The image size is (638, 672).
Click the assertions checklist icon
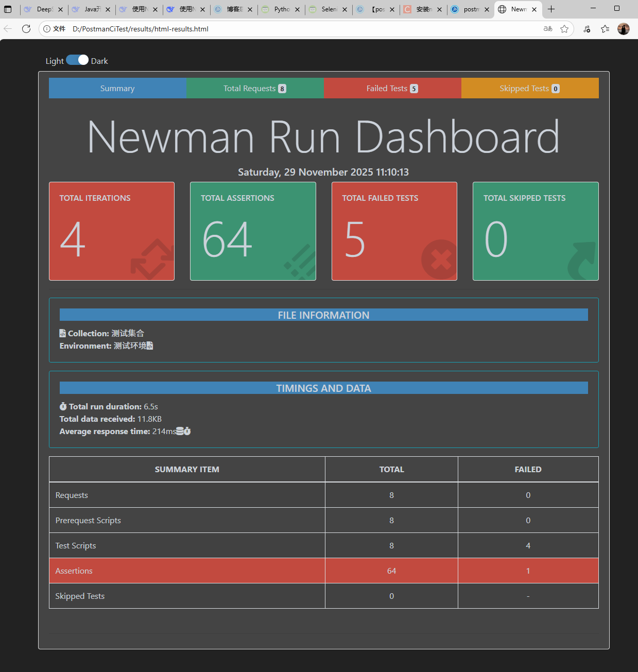click(300, 262)
